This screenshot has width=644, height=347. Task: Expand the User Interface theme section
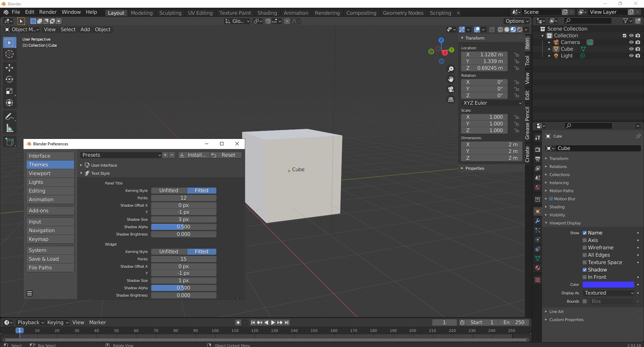pyautogui.click(x=81, y=165)
